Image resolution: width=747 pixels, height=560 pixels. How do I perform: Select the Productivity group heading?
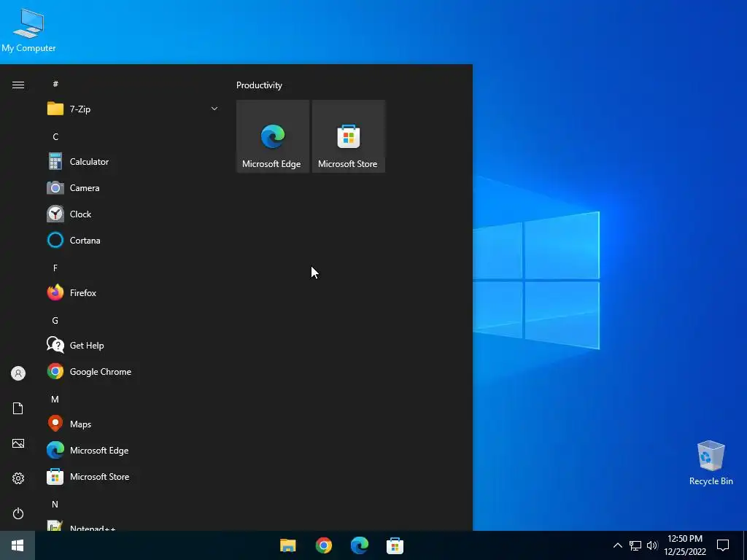pos(259,85)
